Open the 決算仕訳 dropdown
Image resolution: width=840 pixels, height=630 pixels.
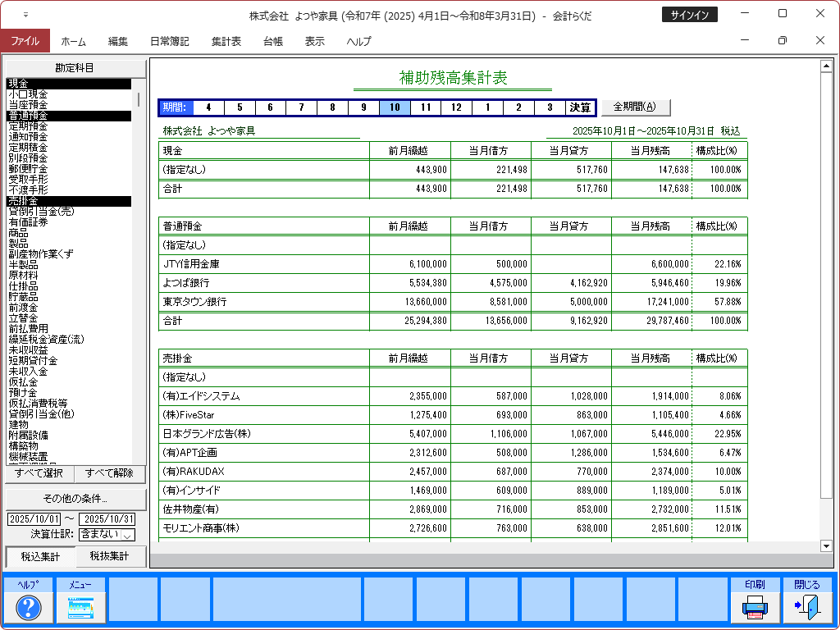(128, 535)
